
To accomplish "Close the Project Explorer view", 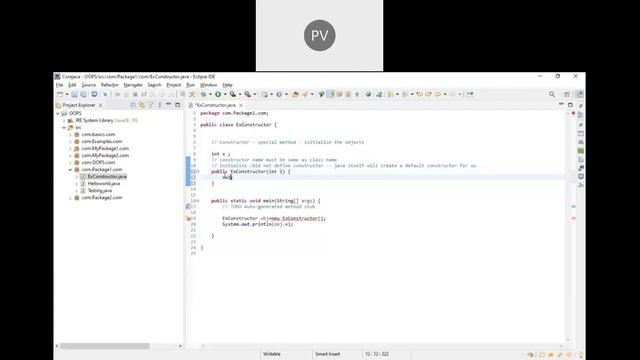I will (101, 105).
